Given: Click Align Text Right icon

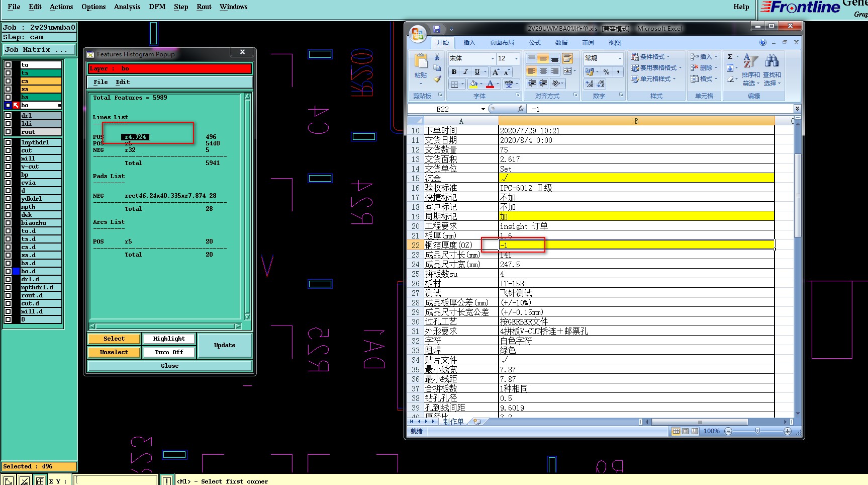Looking at the screenshot, I should 555,71.
